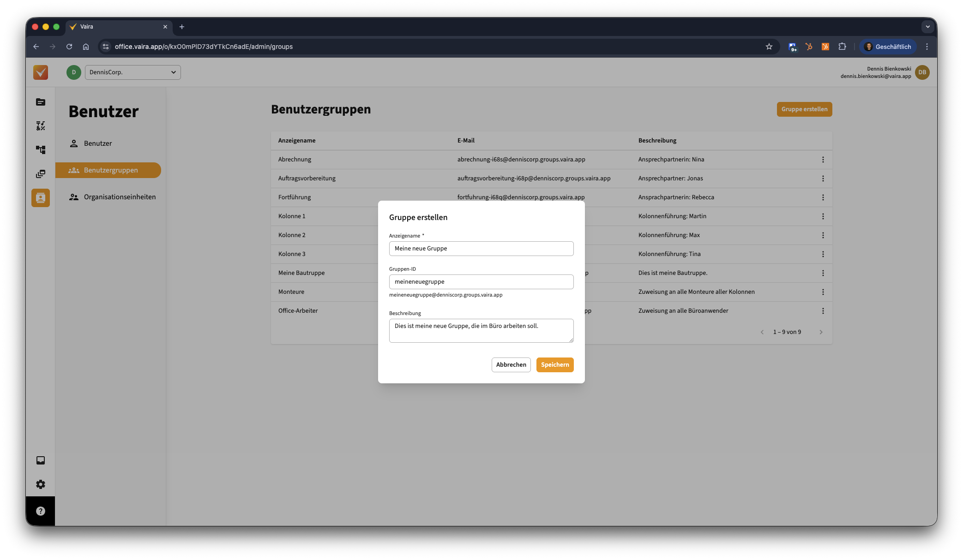963x560 pixels.
Task: Click the Vaira logo icon
Action: [x=41, y=72]
